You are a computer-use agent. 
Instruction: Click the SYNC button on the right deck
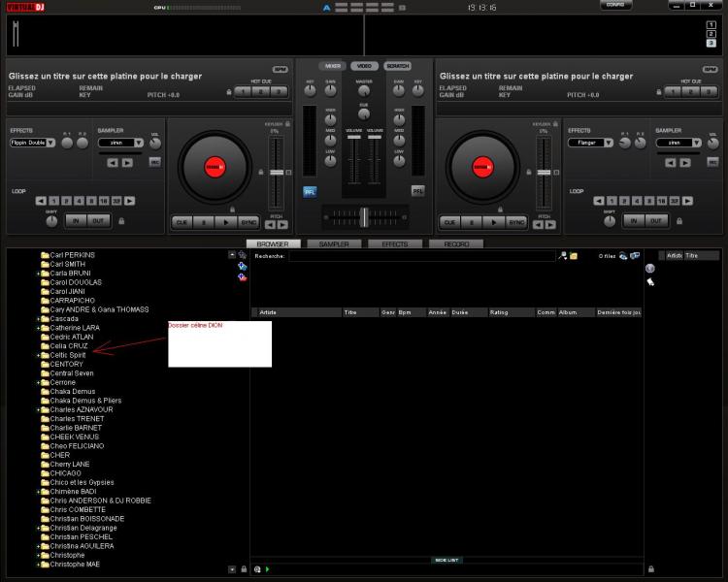[x=516, y=221]
